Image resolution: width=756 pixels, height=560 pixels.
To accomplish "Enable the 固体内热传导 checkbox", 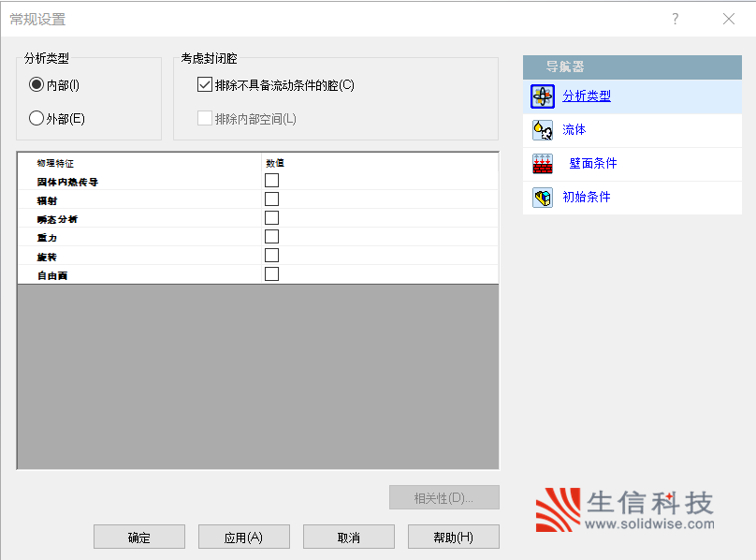I will pyautogui.click(x=271, y=181).
